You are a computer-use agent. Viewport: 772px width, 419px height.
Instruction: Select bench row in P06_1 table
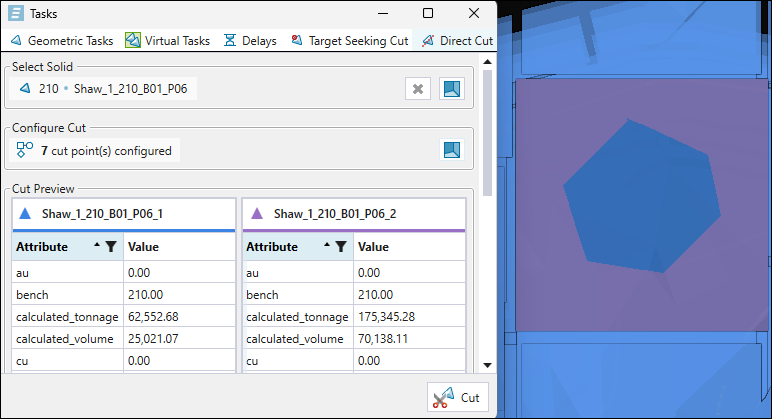point(124,294)
